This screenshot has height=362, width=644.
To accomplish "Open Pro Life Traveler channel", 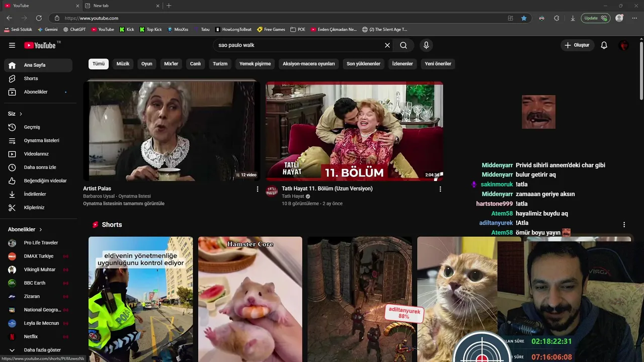I will [x=38, y=243].
